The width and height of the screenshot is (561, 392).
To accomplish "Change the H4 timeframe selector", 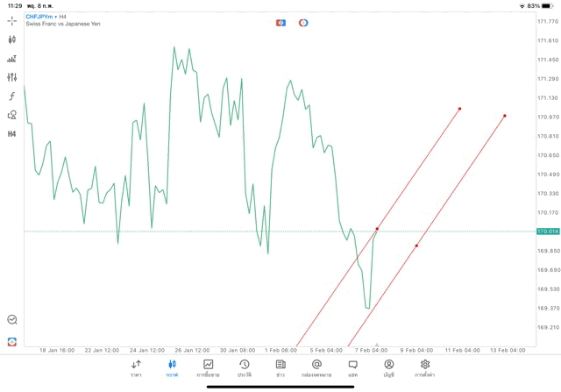I will click(x=12, y=134).
